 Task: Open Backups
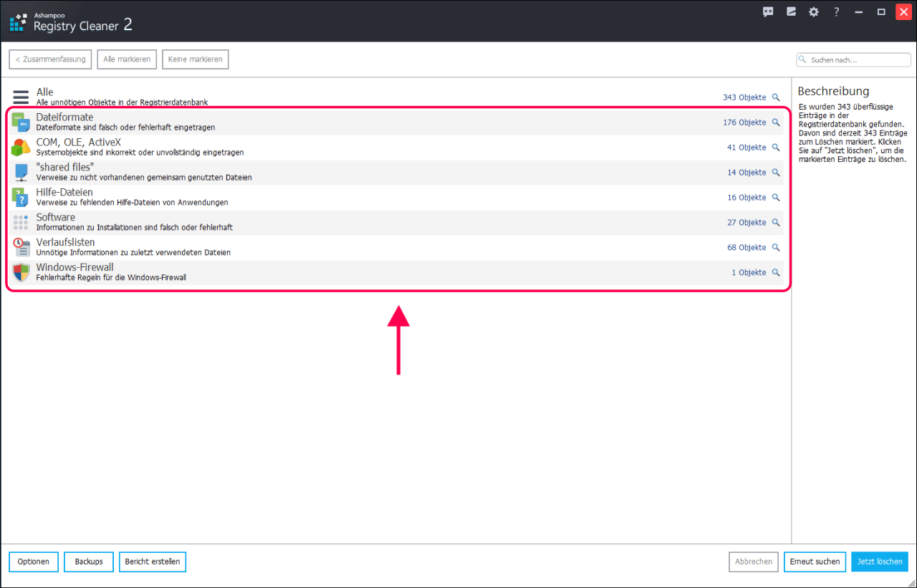pyautogui.click(x=89, y=562)
